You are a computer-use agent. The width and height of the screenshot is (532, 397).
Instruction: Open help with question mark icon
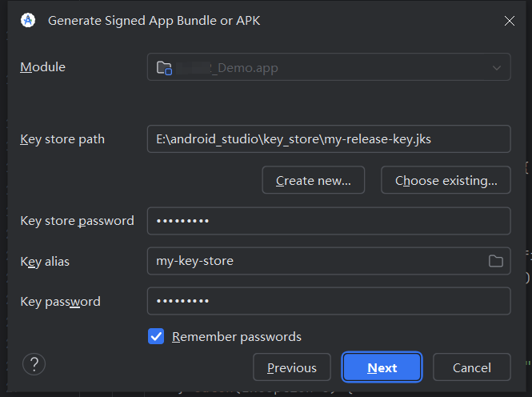point(34,364)
